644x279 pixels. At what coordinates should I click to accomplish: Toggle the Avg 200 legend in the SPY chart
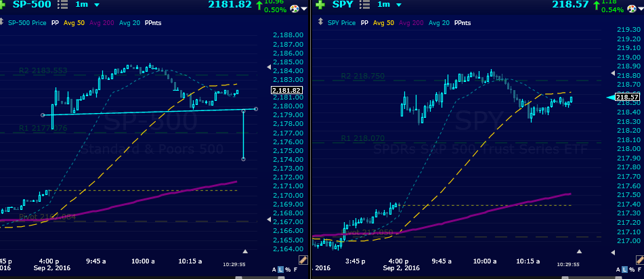(x=411, y=22)
